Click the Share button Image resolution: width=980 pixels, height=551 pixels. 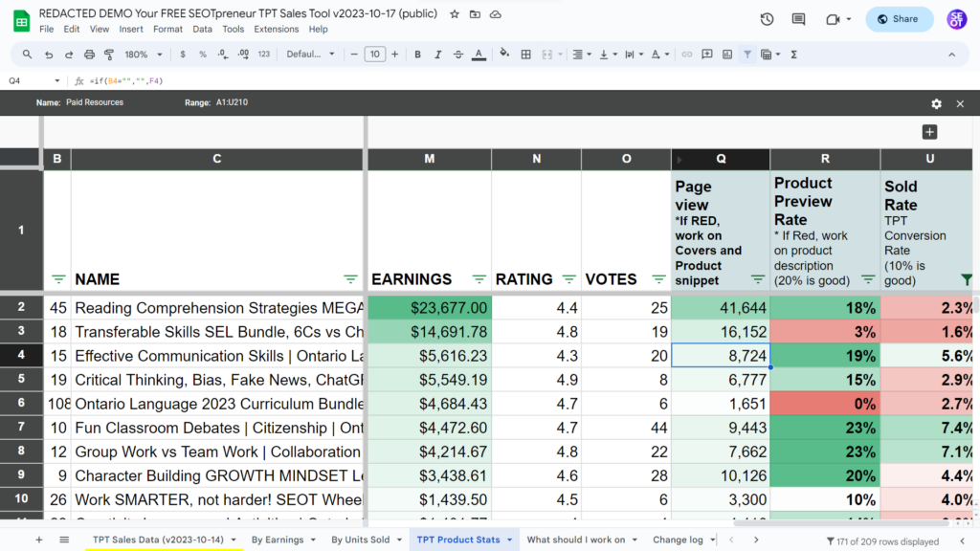899,18
